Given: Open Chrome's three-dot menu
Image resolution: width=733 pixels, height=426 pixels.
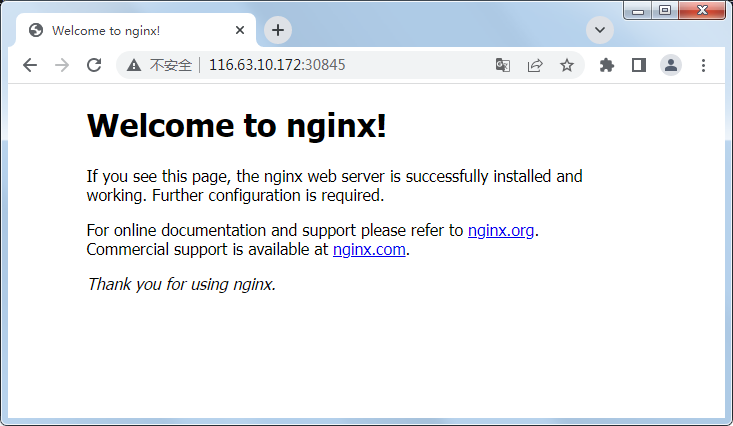Looking at the screenshot, I should coord(703,65).
